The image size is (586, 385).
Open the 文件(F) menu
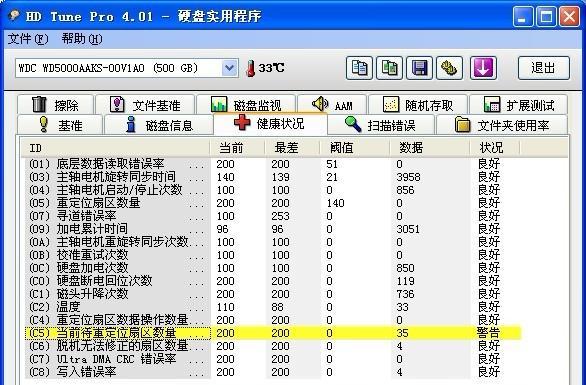tap(28, 38)
